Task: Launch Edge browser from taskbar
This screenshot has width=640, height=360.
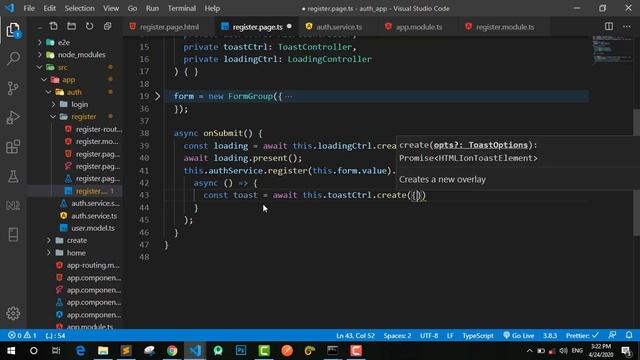Action: click(80, 351)
